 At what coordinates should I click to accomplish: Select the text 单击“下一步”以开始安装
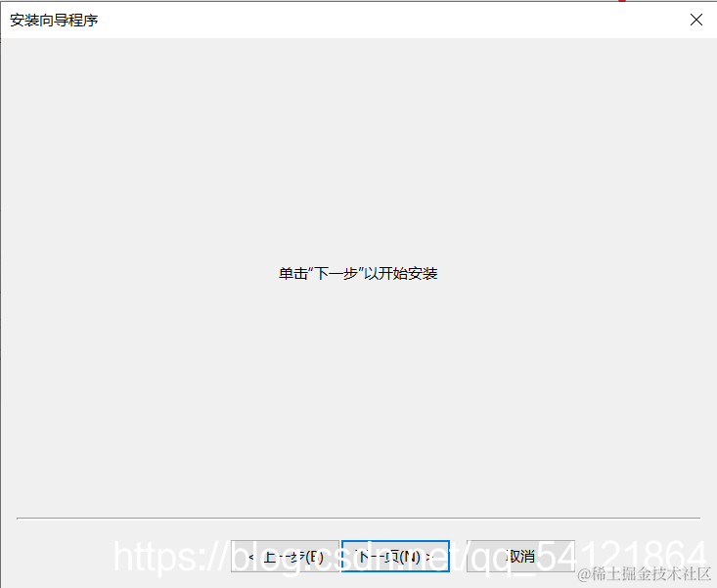(358, 273)
